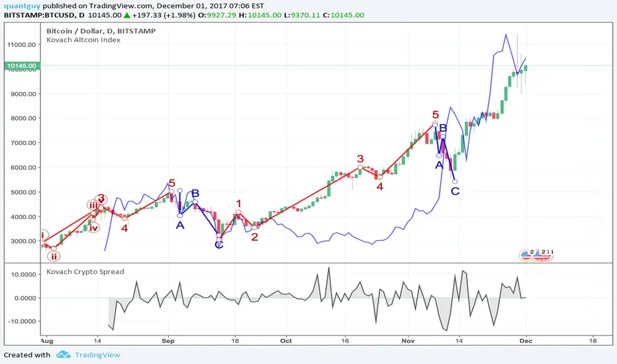
Task: Click the 'Oct' date axis label
Action: (286, 341)
